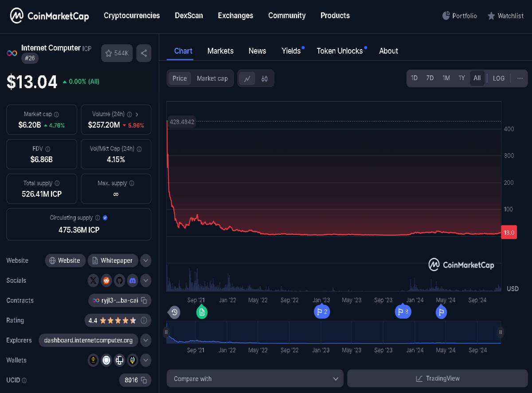The height and width of the screenshot is (393, 532).
Task: Open the Exchanges menu
Action: pos(235,16)
